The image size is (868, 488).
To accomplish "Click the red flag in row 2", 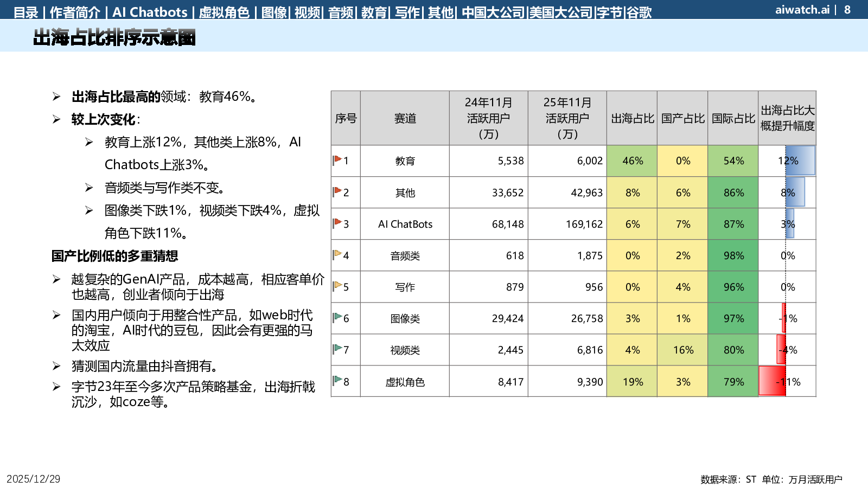I will coord(337,191).
